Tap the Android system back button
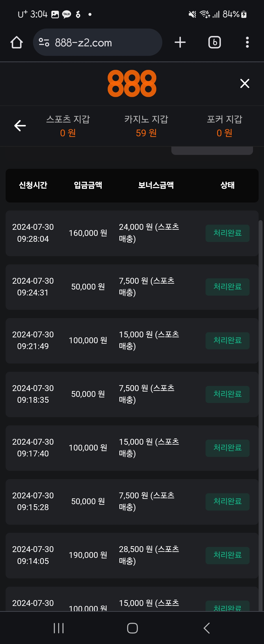 coord(207,628)
